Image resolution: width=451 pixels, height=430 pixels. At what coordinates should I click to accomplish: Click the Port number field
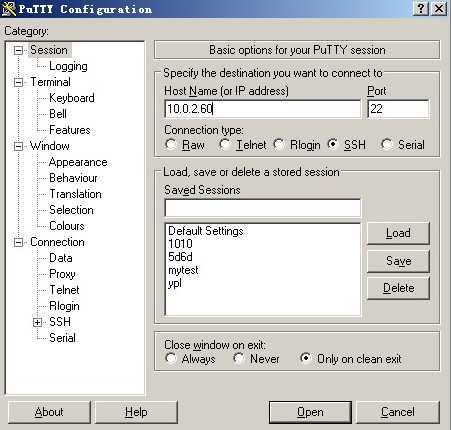point(398,109)
